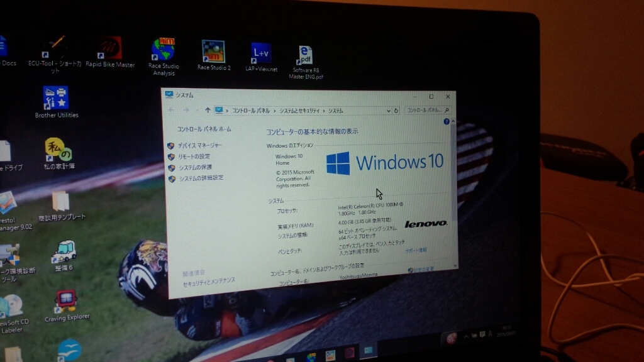Open the blue bird application desktop icon

(x=69, y=350)
